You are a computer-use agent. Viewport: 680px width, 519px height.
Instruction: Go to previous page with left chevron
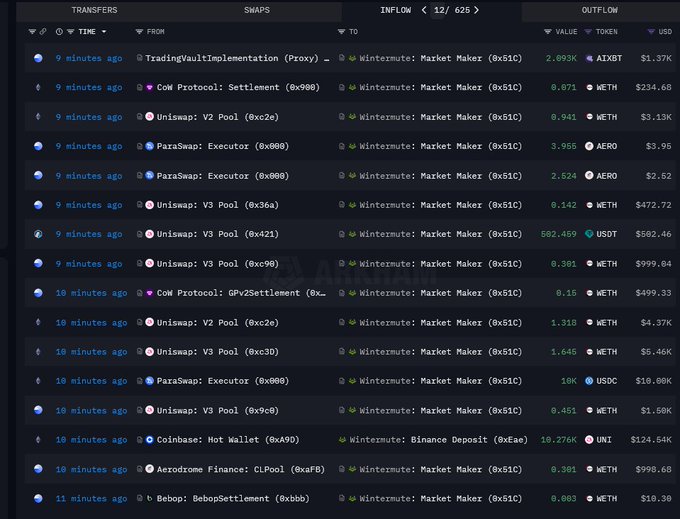point(424,10)
